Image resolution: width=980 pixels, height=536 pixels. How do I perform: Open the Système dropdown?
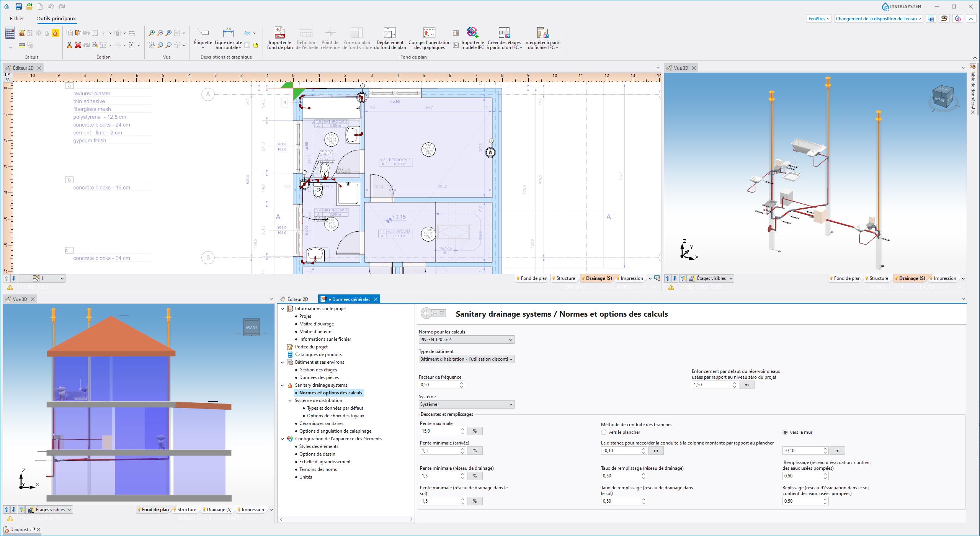pyautogui.click(x=466, y=404)
